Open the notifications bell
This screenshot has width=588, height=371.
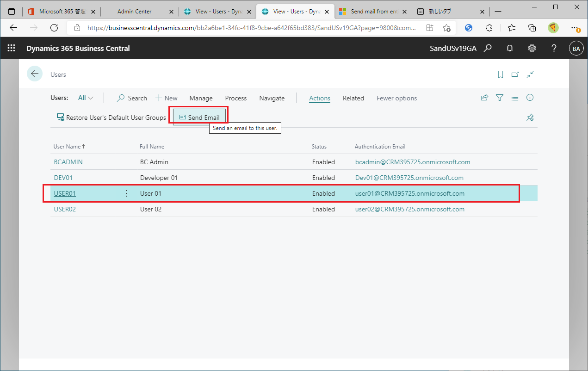[x=509, y=48]
